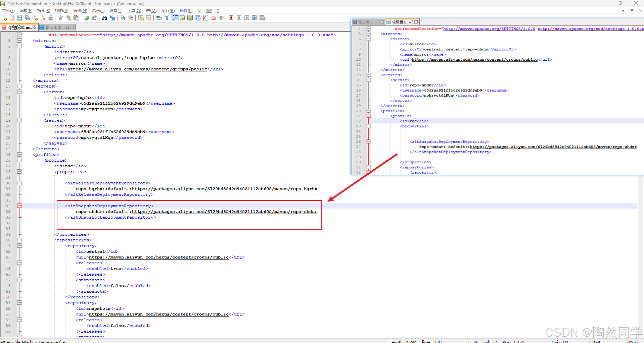
Task: Open the 视图(V) menu
Action: 61,11
